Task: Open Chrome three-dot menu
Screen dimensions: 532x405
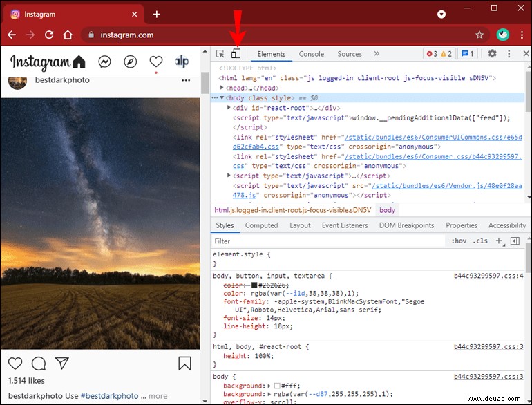Action: (522, 35)
